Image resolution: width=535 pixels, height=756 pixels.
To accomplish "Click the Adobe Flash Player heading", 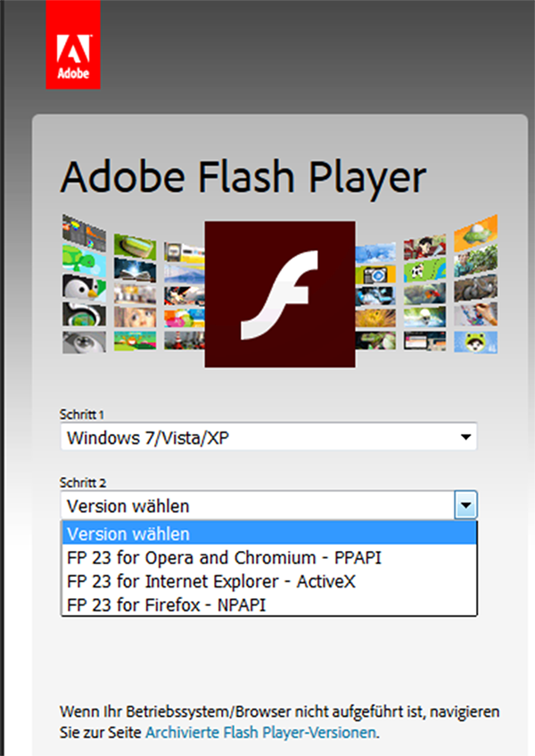I will (x=243, y=177).
